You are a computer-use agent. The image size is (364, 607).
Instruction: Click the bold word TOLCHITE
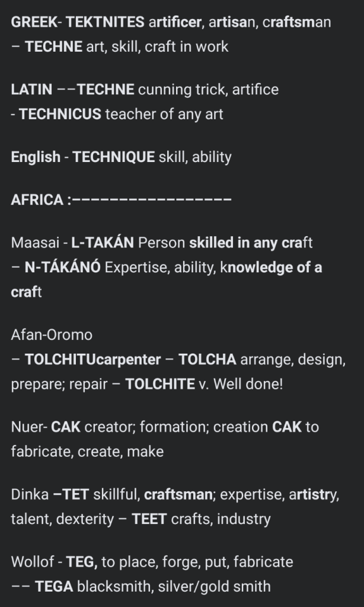click(x=160, y=384)
